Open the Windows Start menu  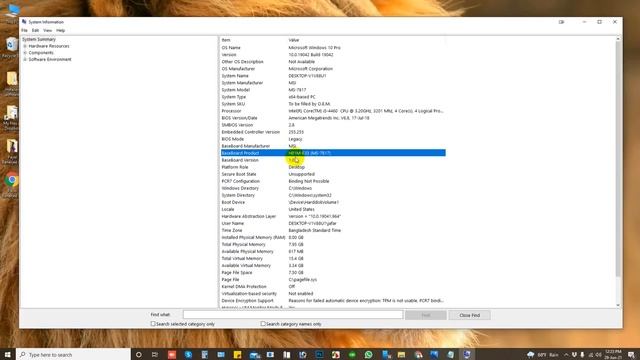pyautogui.click(x=7, y=355)
